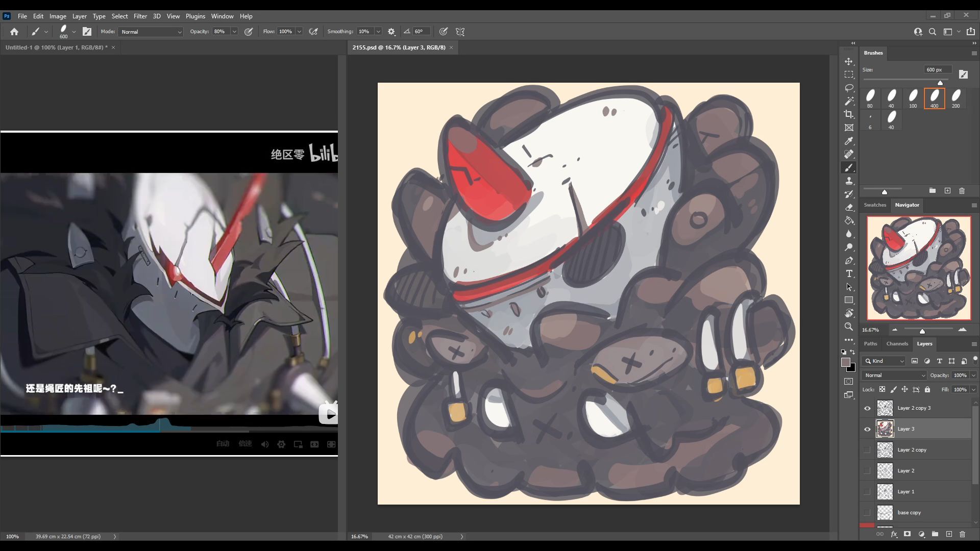The height and width of the screenshot is (551, 980).
Task: Switch to the Untitled-1 document tab
Action: pyautogui.click(x=56, y=47)
